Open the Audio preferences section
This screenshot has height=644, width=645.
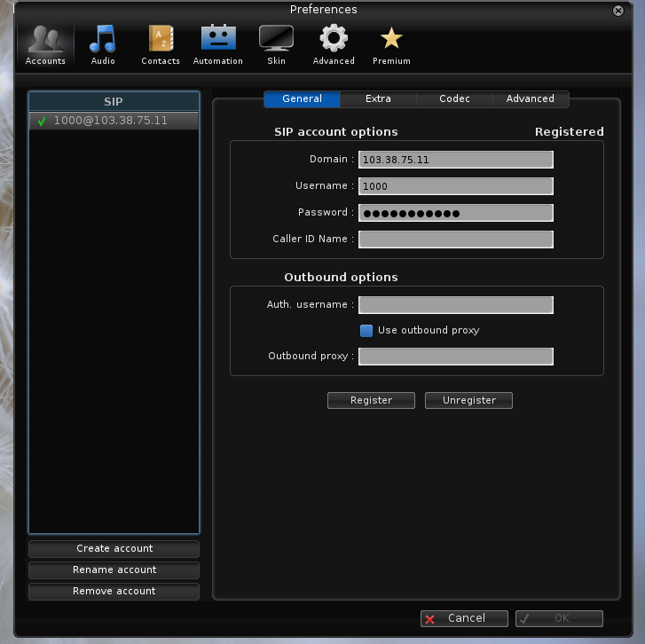pyautogui.click(x=103, y=44)
